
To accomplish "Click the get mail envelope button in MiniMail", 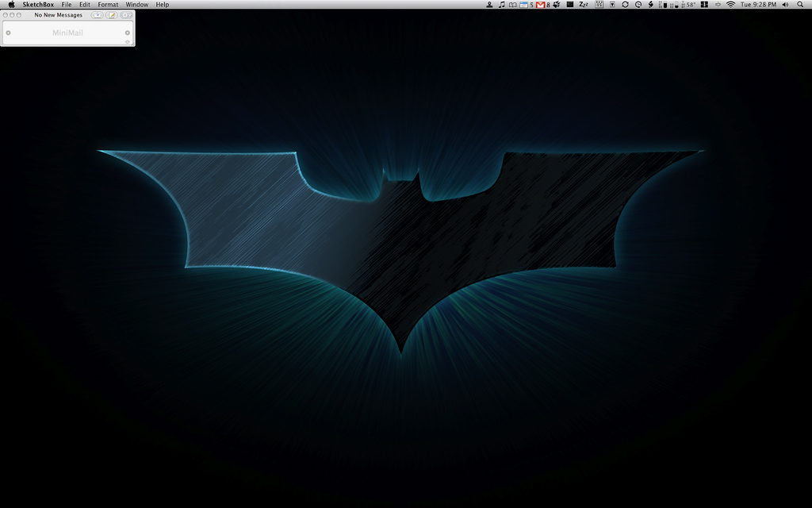I will point(97,15).
